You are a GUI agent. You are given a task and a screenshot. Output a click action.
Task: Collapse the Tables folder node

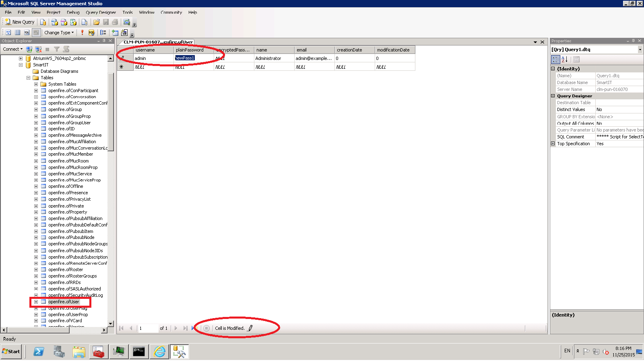coord(29,78)
